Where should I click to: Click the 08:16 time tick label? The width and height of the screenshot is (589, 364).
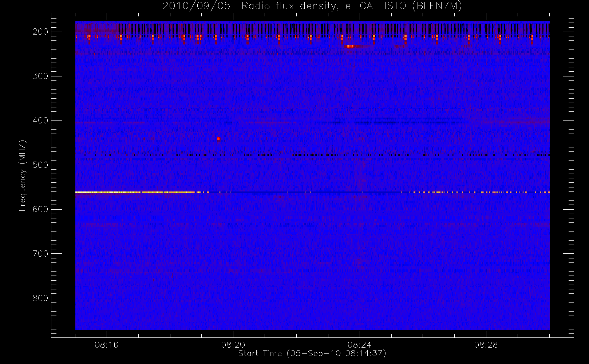[x=107, y=345]
